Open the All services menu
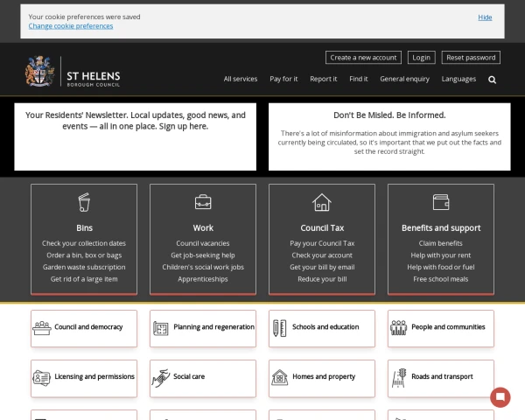 click(x=241, y=79)
